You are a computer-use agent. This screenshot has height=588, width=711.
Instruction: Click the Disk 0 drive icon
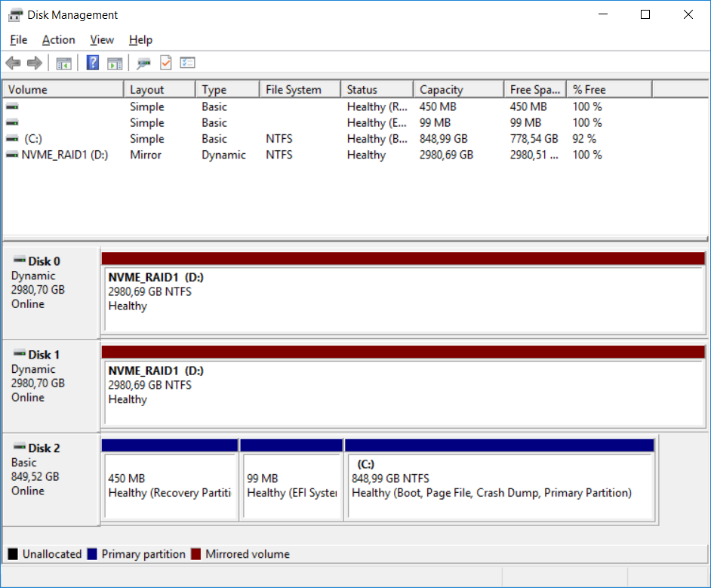click(x=20, y=260)
